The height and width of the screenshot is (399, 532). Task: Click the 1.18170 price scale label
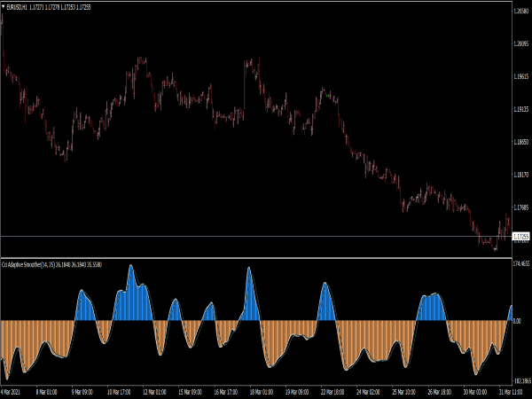[x=521, y=175]
